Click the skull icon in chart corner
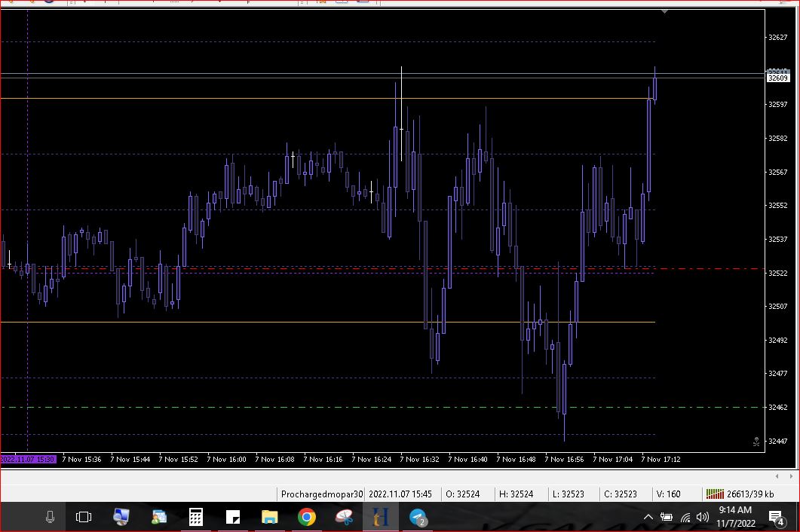800x532 pixels. (756, 442)
